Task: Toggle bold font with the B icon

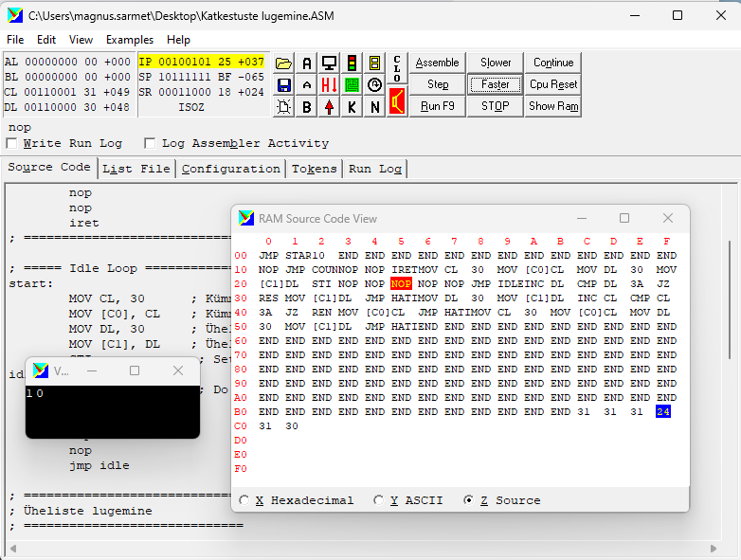Action: pyautogui.click(x=307, y=107)
